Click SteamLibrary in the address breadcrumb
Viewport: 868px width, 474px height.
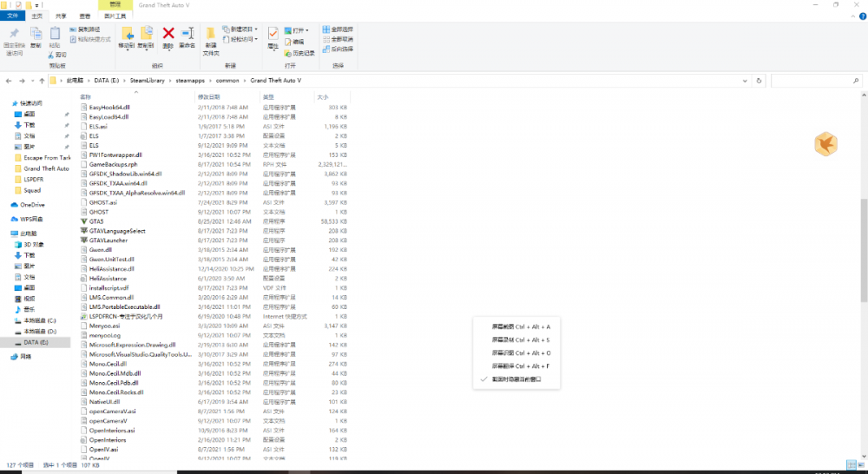(x=148, y=81)
